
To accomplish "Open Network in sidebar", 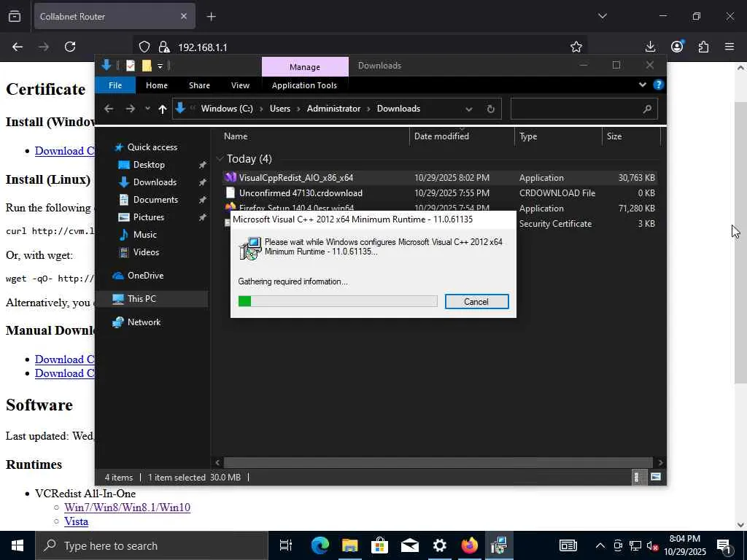I will pyautogui.click(x=144, y=322).
